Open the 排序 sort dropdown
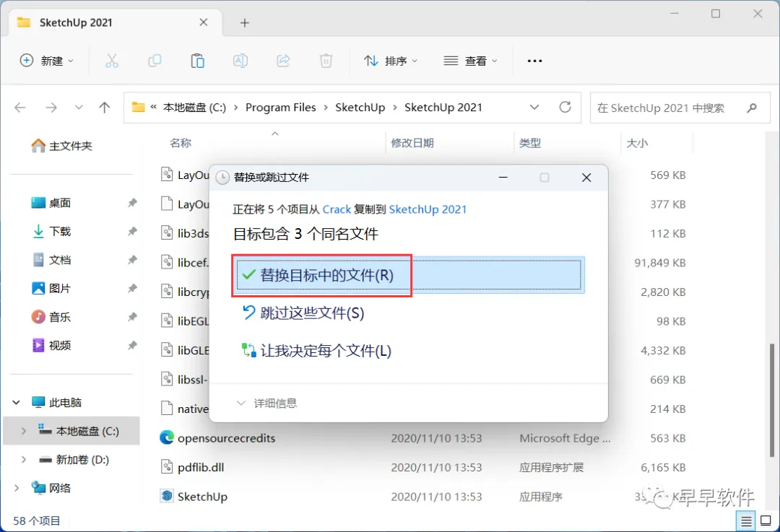This screenshot has height=532, width=780. (391, 61)
